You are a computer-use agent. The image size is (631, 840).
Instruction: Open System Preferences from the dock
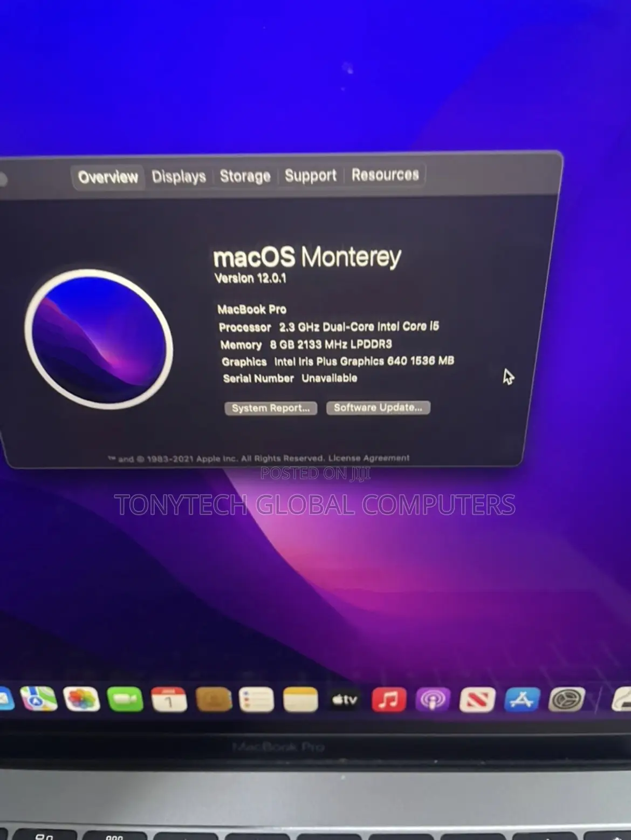tap(567, 700)
